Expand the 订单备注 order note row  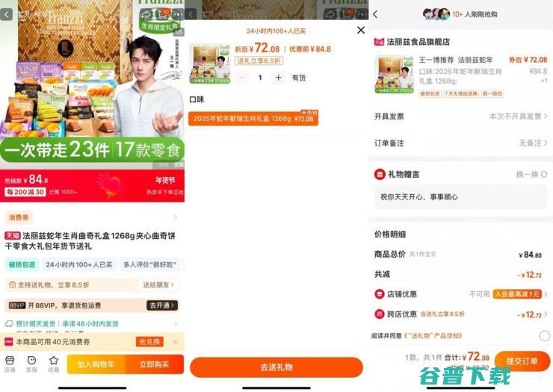(x=460, y=143)
